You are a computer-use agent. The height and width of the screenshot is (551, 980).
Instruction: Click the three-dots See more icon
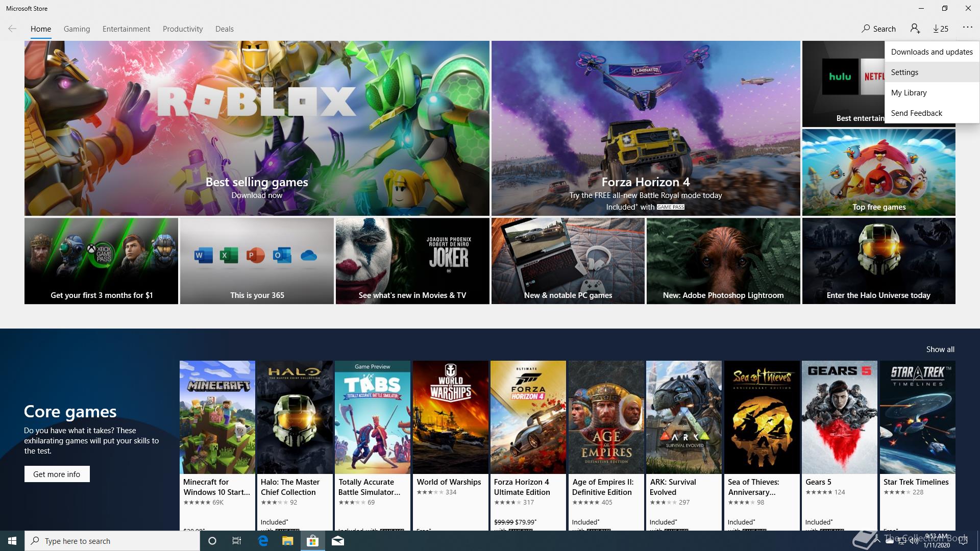tap(967, 28)
